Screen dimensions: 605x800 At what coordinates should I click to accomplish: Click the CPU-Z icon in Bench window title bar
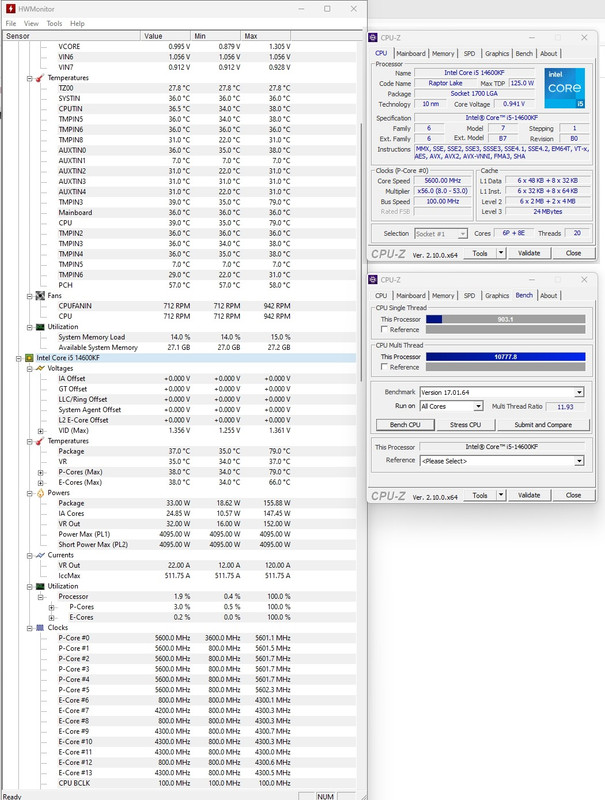coord(373,280)
